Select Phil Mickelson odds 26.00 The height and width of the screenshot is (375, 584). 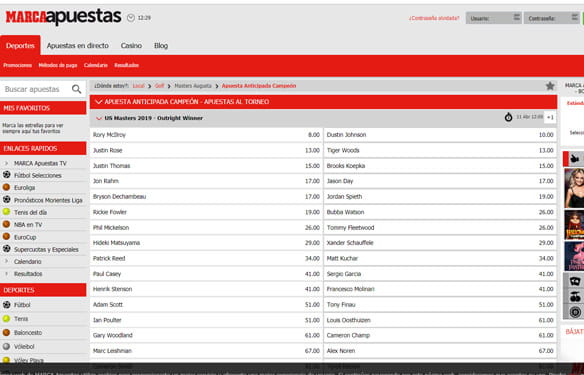pos(206,228)
